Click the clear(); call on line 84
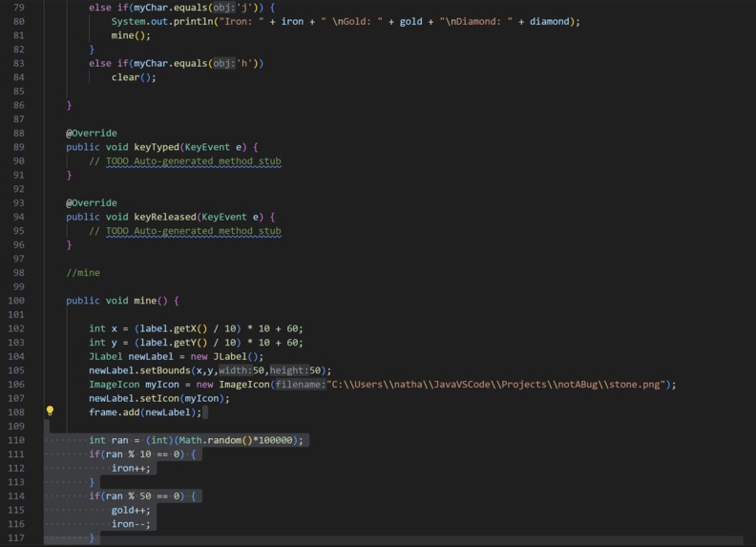 (x=134, y=77)
